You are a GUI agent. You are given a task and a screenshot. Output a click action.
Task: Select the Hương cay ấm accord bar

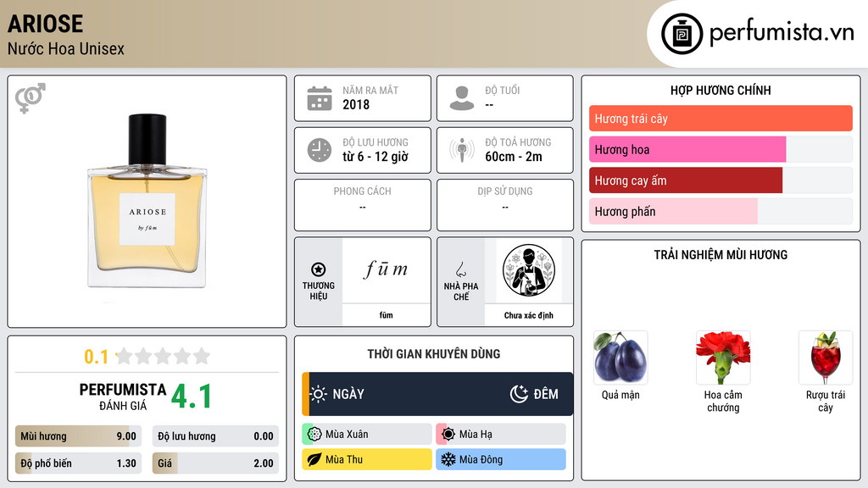[x=721, y=180]
